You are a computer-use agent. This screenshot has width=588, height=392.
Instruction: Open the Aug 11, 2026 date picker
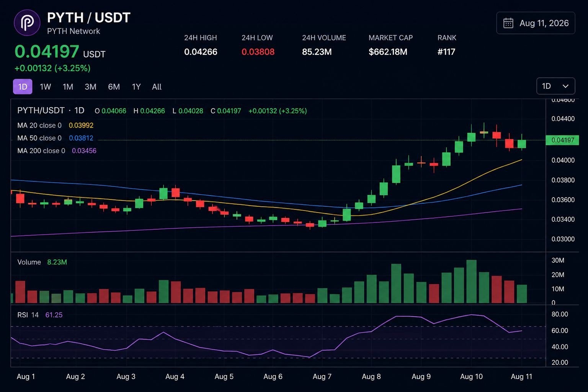pyautogui.click(x=536, y=23)
